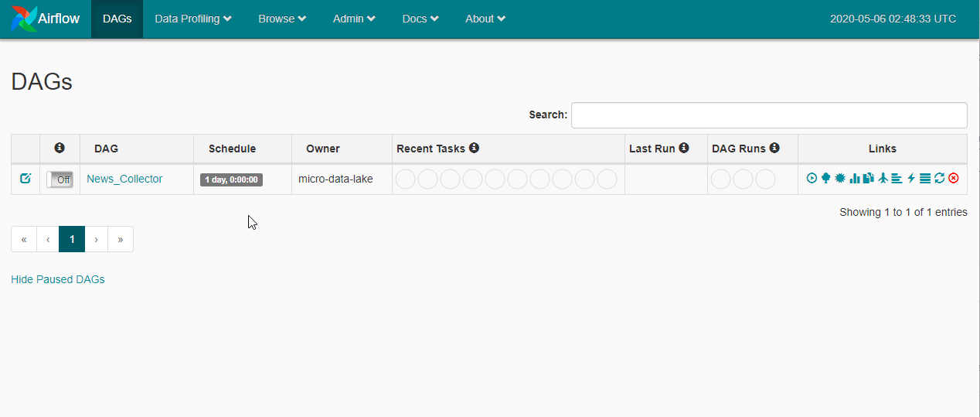Toggle the News_Collector DAG on
The image size is (980, 417).
coord(60,179)
